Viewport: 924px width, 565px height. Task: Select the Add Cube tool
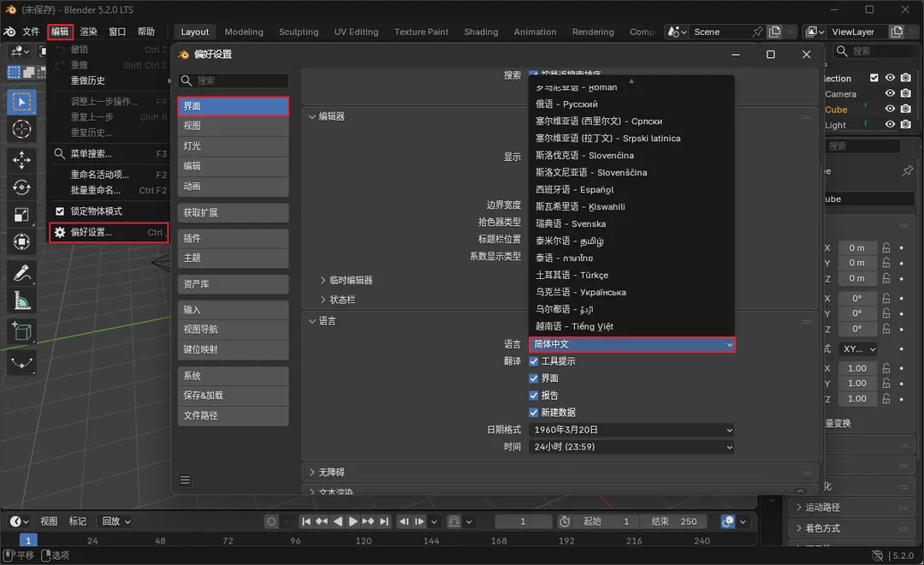pos(21,331)
